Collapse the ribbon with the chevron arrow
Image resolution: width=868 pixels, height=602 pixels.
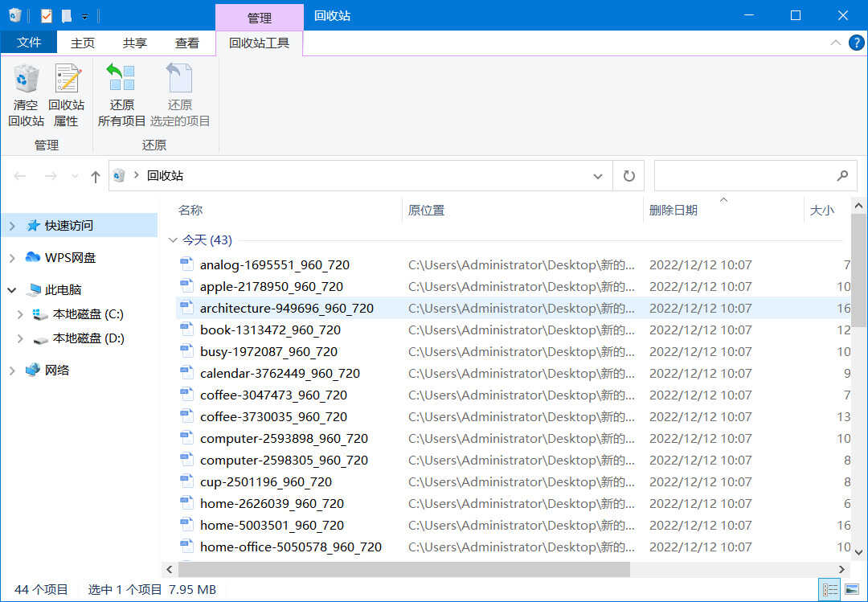coord(836,43)
